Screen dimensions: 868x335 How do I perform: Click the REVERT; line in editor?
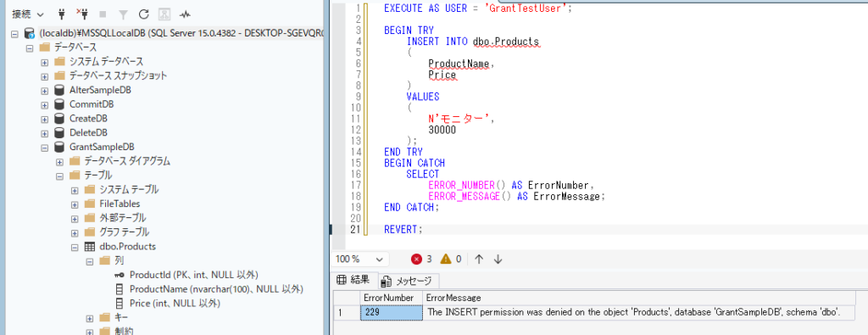click(x=403, y=229)
